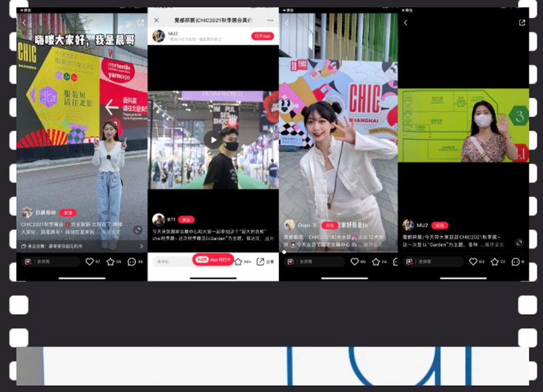Tap 微信 return link above Dops-3 video
This screenshot has width=543, height=392.
(x=288, y=10)
